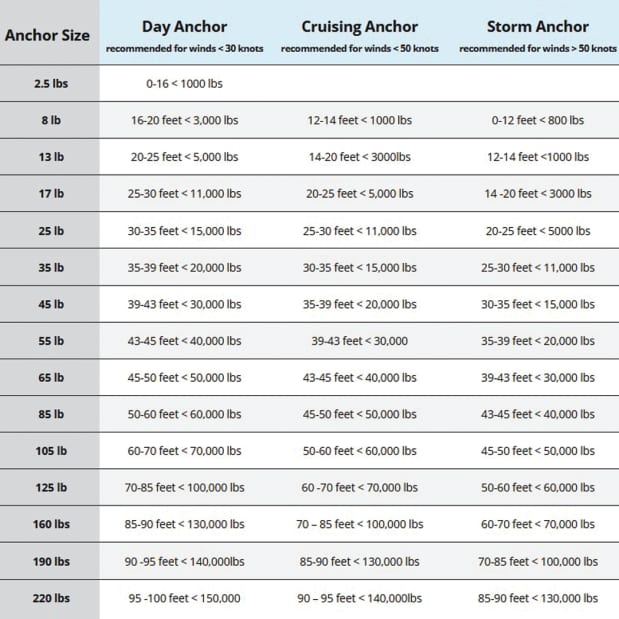This screenshot has height=619, width=619.
Task: Select the Storm Anchor cell in 8 lb row
Action: [537, 120]
